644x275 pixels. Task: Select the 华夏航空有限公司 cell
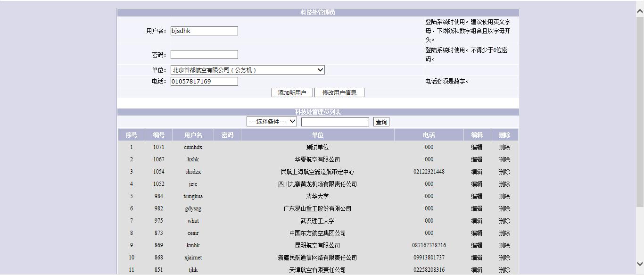click(318, 159)
